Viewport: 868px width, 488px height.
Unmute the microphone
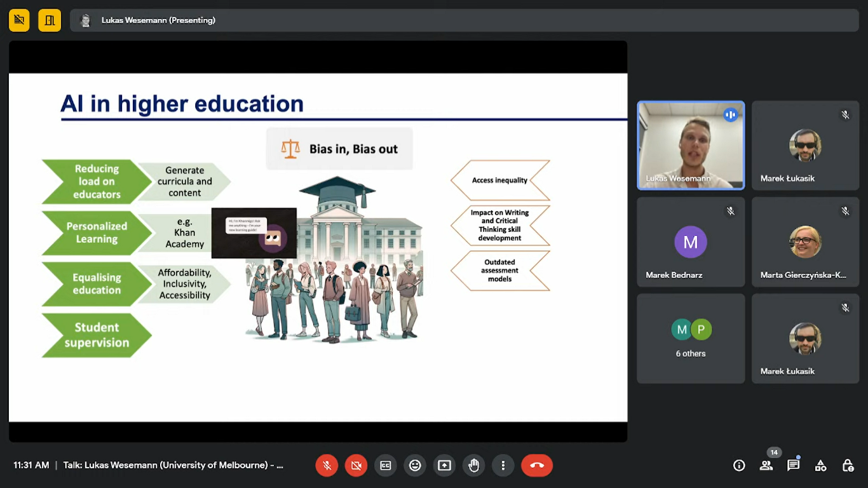[x=327, y=465]
